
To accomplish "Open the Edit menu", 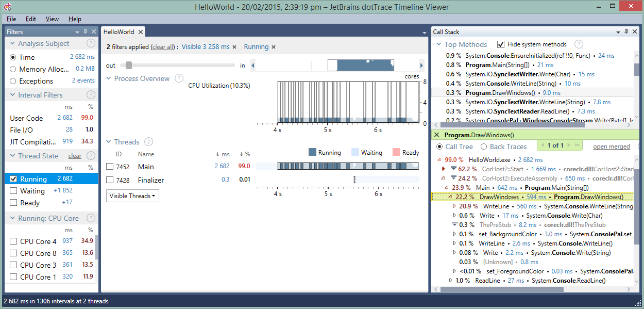I will point(31,19).
